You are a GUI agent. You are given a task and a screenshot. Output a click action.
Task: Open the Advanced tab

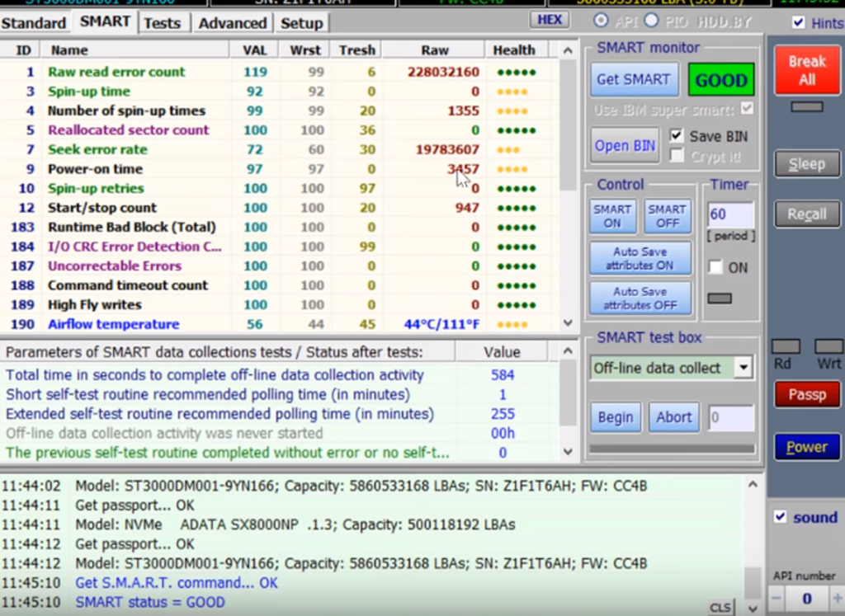232,23
